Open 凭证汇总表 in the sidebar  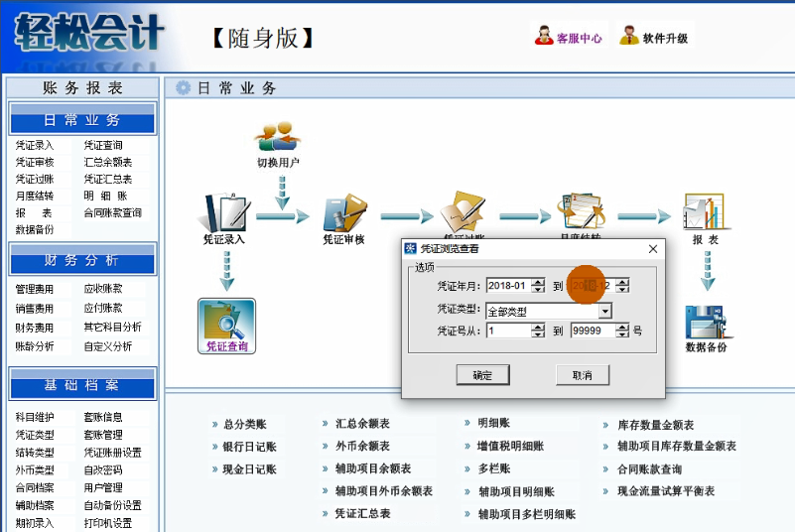108,179
